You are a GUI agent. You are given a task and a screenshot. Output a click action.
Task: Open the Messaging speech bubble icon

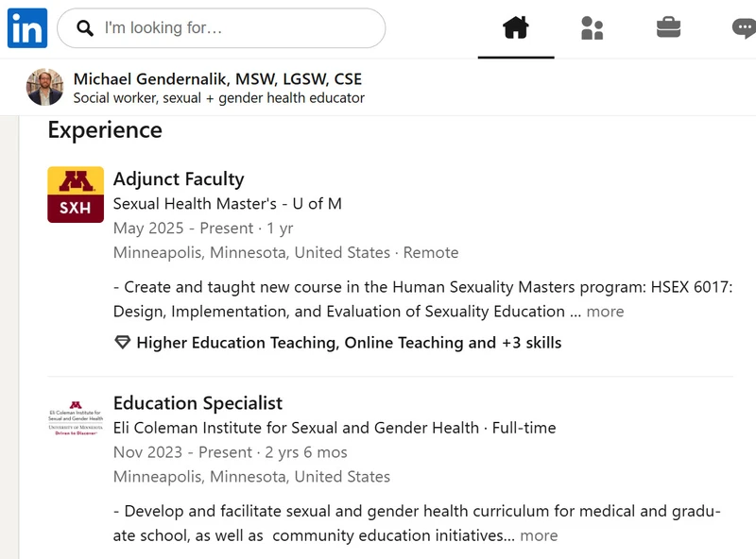(744, 28)
